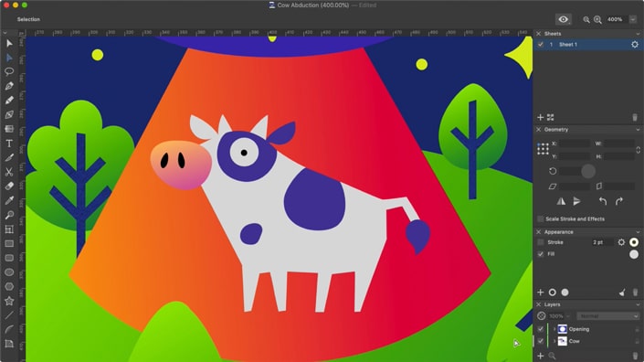Add a new sheet with plus icon
Image resolution: width=644 pixels, height=362 pixels.
point(541,118)
